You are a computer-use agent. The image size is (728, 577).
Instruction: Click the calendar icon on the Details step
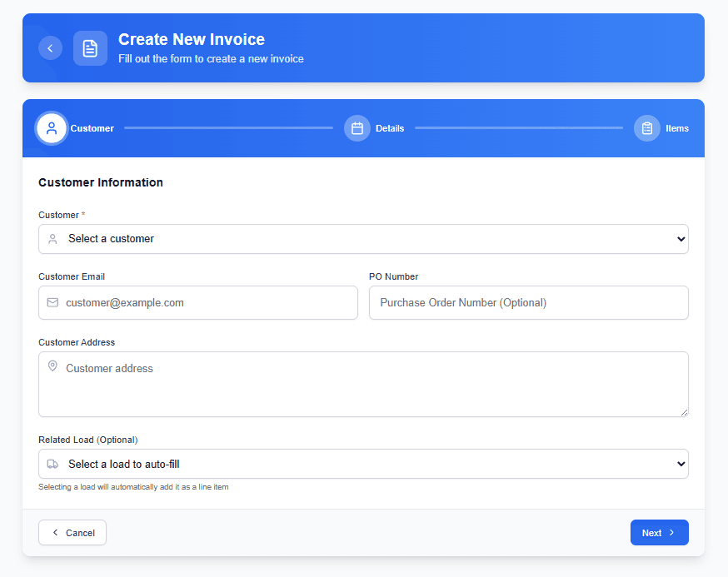[x=357, y=128]
